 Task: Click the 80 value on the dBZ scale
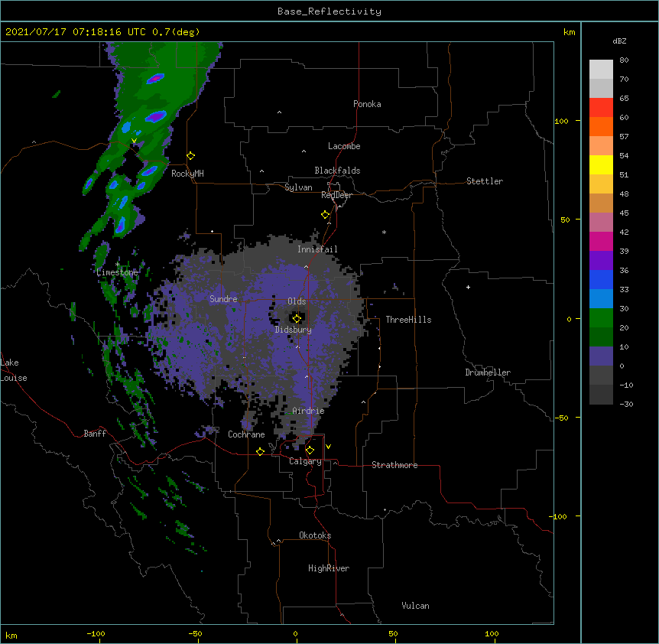pyautogui.click(x=624, y=60)
